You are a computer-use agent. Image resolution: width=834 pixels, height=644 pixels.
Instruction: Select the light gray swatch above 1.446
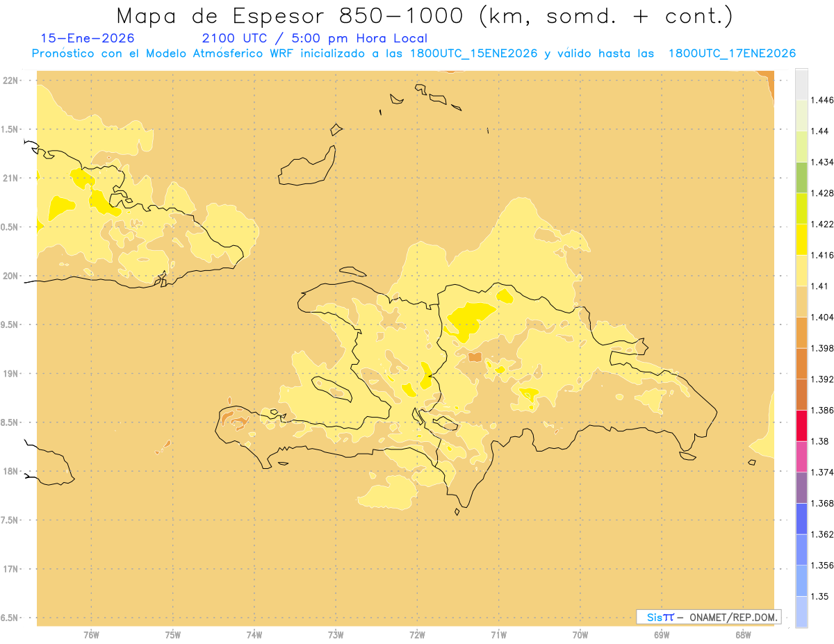click(x=801, y=84)
